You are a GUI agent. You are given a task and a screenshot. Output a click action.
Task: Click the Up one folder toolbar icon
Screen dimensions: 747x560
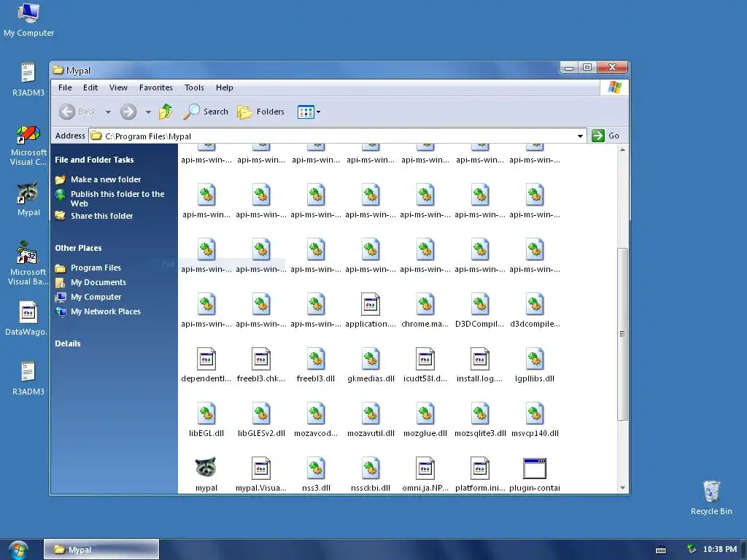(x=166, y=112)
